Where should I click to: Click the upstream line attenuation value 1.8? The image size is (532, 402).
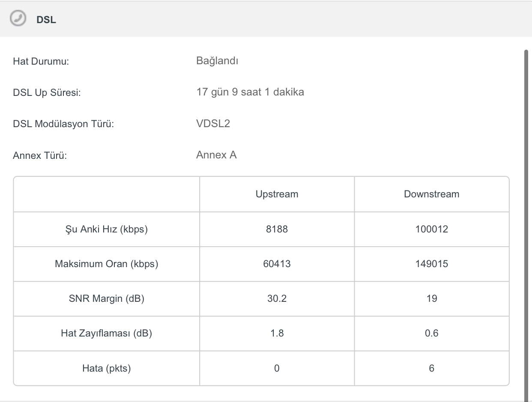coord(277,333)
